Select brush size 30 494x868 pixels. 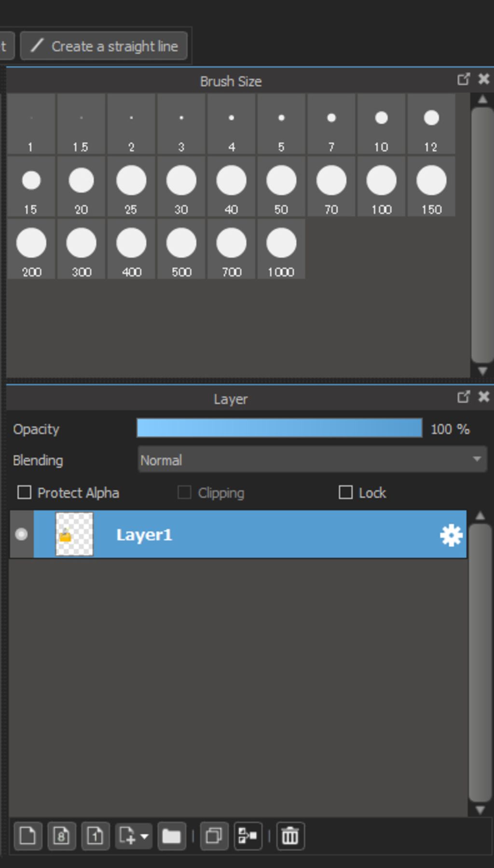coord(181,187)
